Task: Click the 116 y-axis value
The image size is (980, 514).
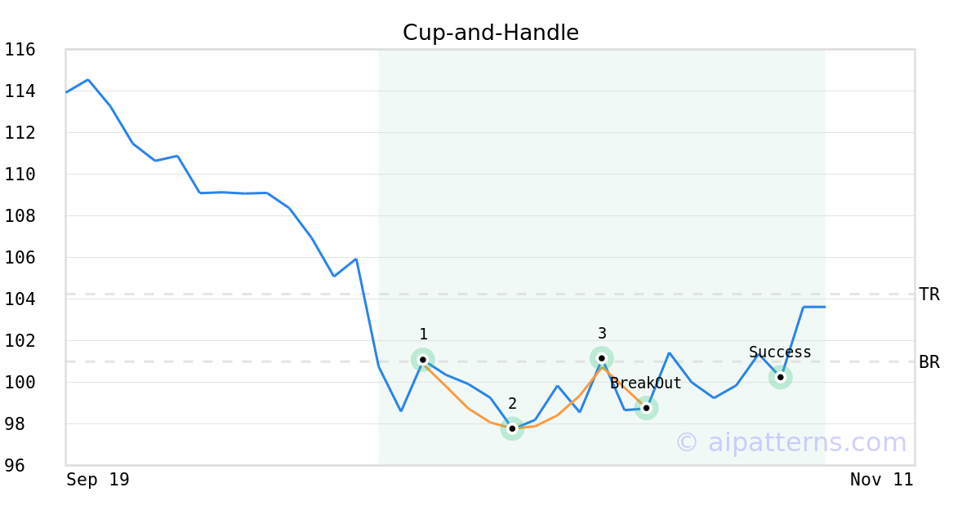Action: 20,50
